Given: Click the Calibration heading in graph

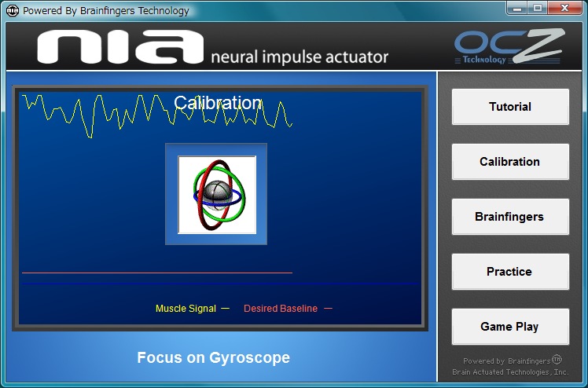Looking at the screenshot, I should 218,103.
